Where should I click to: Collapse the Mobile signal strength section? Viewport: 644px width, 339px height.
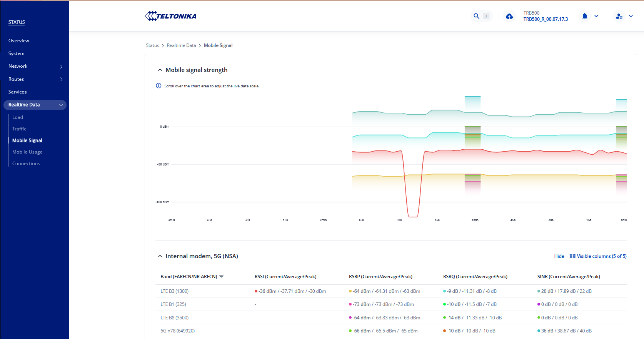point(160,70)
